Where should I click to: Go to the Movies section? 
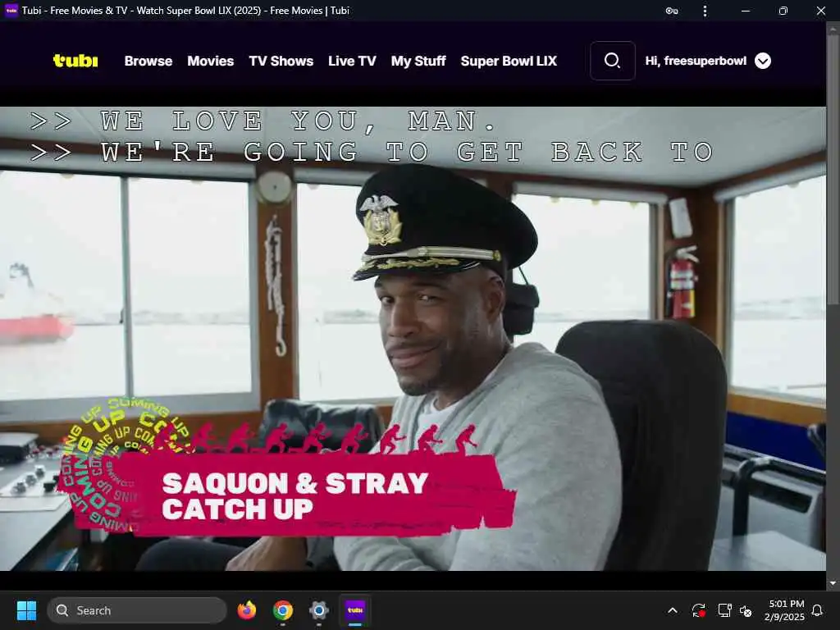coord(211,61)
